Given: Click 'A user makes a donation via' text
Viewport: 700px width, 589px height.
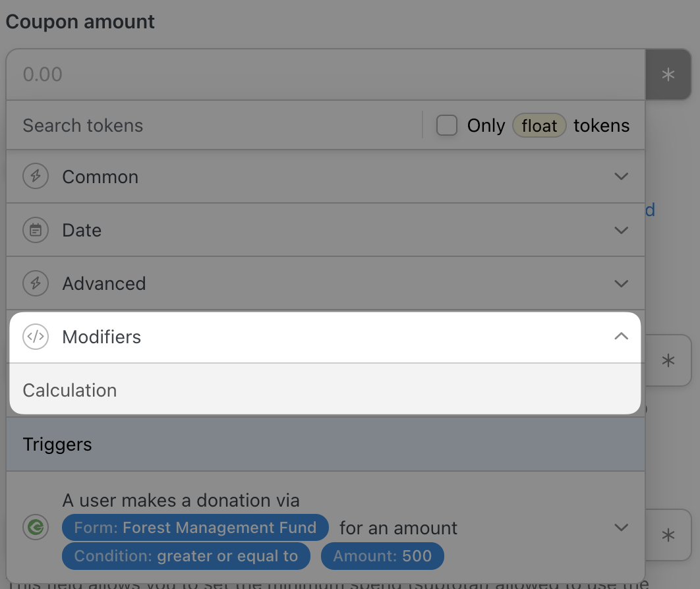Looking at the screenshot, I should [x=181, y=500].
